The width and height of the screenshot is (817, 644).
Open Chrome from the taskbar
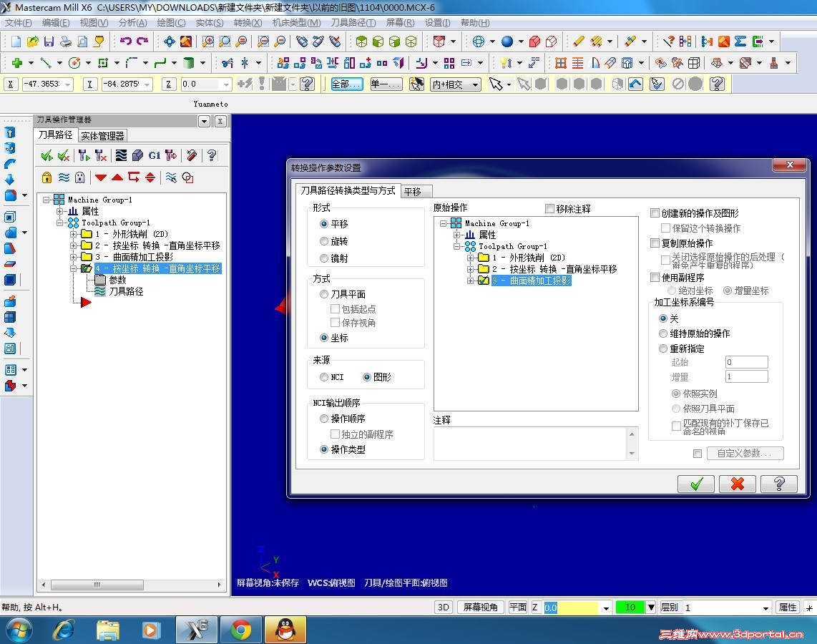pyautogui.click(x=241, y=630)
